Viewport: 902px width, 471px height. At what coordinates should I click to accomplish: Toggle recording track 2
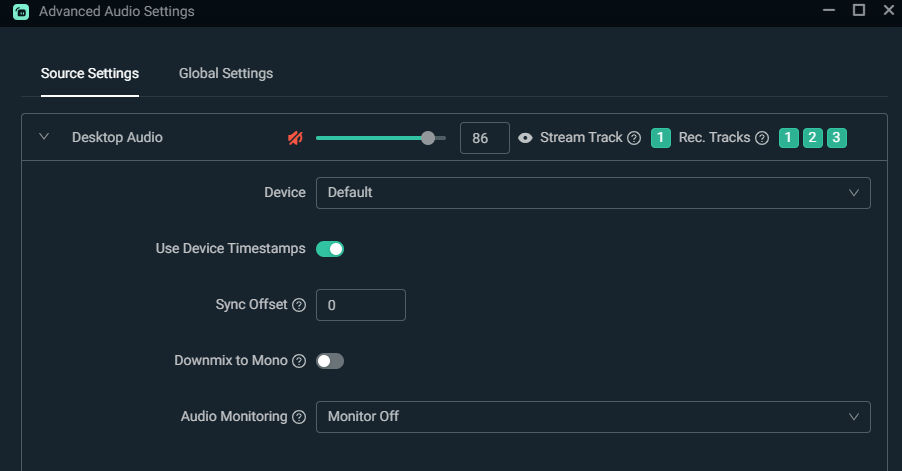pos(813,138)
